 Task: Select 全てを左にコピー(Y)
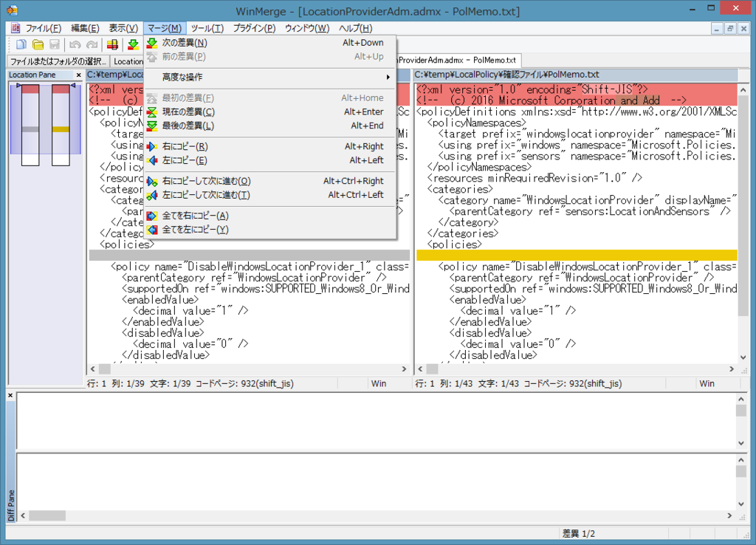pos(270,230)
